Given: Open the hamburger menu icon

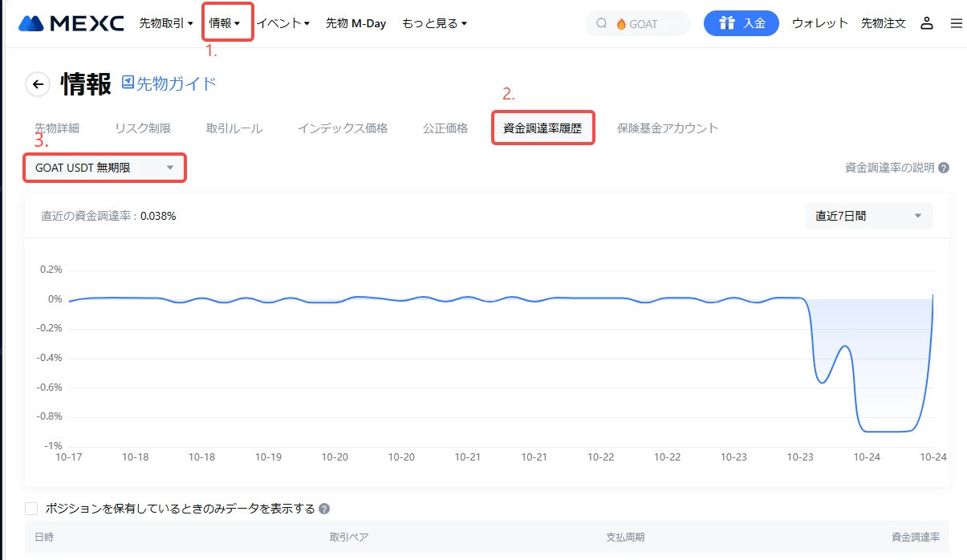Looking at the screenshot, I should click(956, 23).
